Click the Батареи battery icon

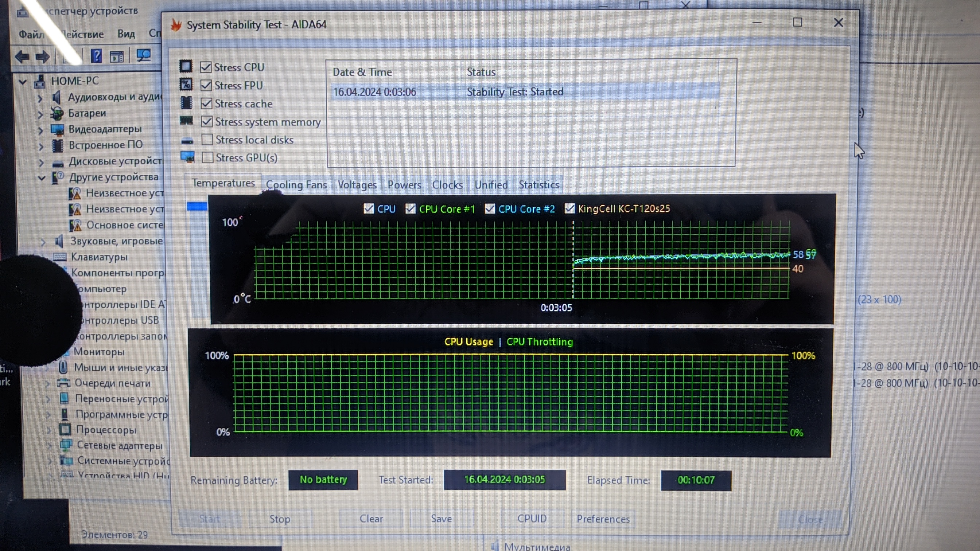[57, 113]
